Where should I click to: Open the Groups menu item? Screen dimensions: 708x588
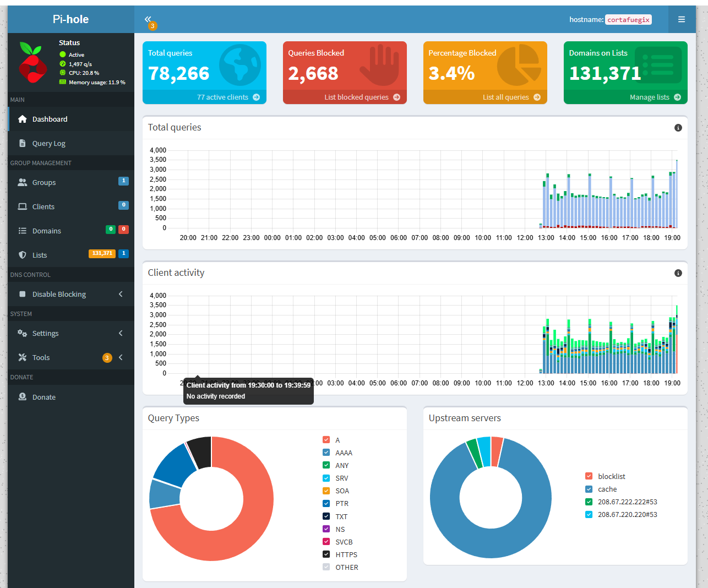[71, 182]
